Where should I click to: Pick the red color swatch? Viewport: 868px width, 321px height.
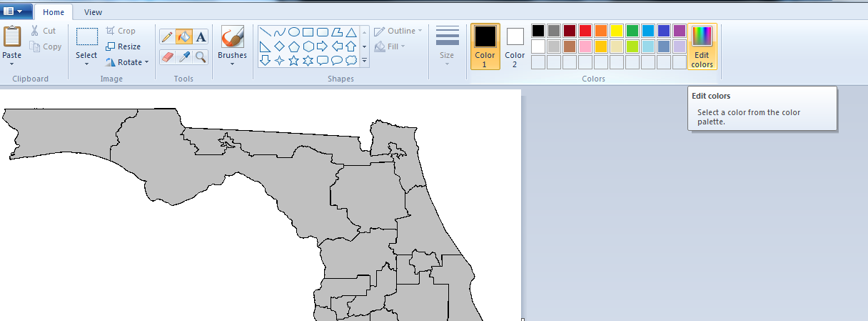585,31
